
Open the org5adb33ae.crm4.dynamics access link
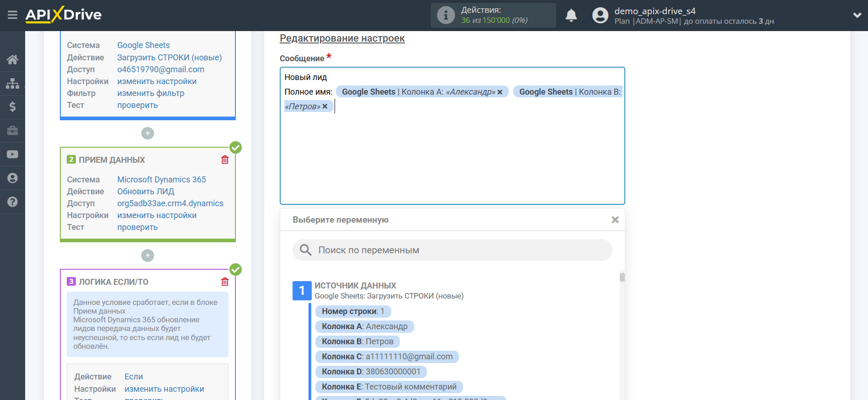170,203
